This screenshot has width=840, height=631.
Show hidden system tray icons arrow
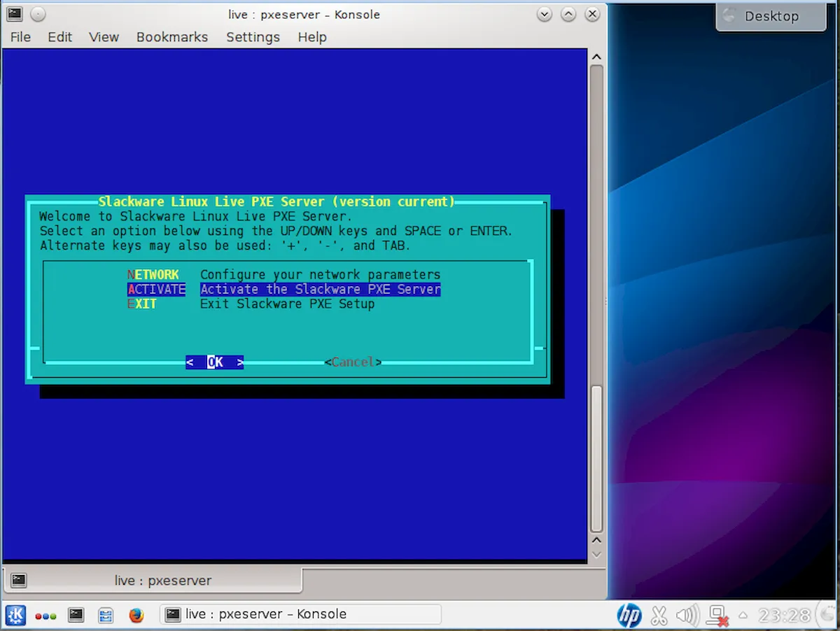743,616
